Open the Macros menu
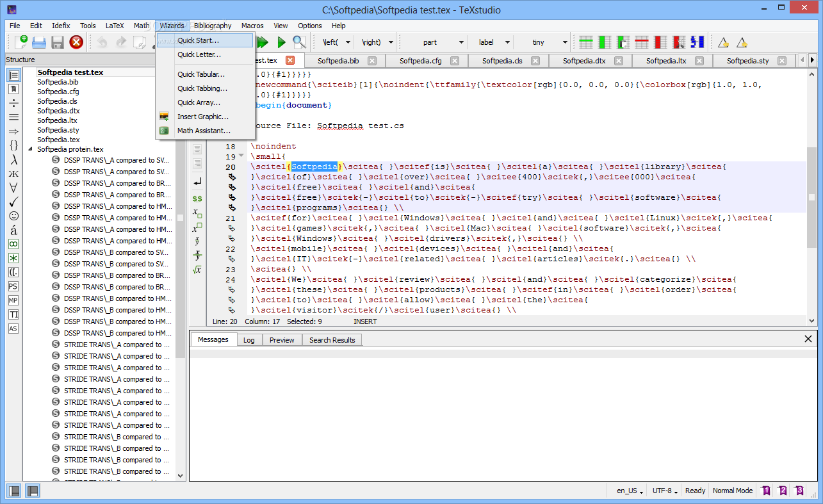823x504 pixels. pyautogui.click(x=252, y=26)
